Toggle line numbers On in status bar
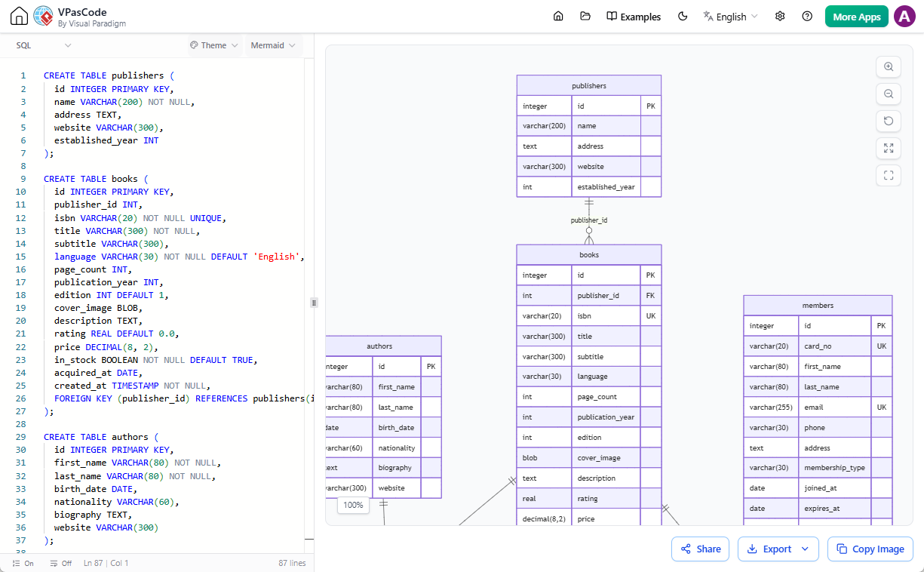This screenshot has width=924, height=572. tap(23, 563)
